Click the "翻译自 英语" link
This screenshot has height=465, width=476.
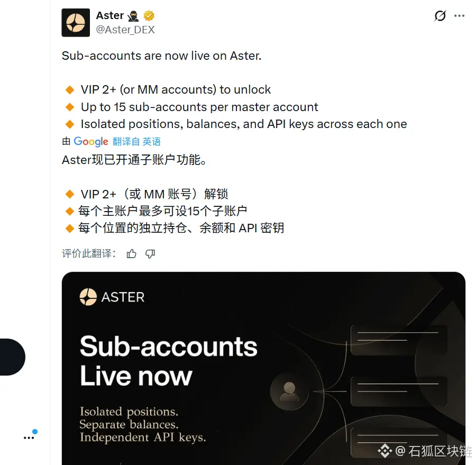[x=136, y=142]
